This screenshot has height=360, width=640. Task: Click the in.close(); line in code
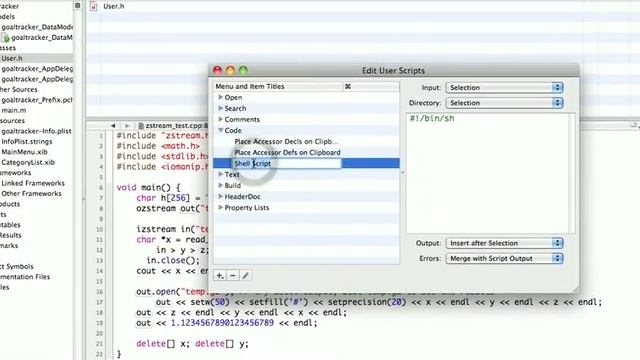pos(173,260)
